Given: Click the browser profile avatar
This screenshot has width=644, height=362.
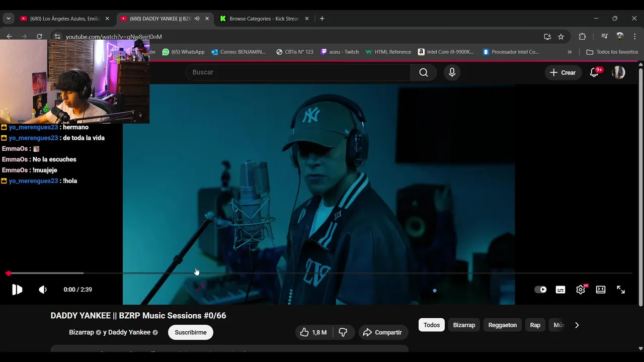Looking at the screenshot, I should [620, 37].
